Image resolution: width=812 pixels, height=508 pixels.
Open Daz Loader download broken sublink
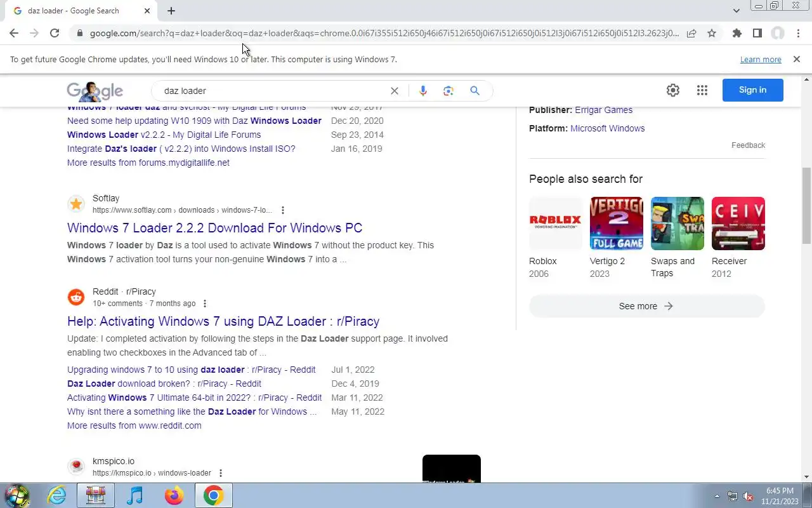pyautogui.click(x=164, y=384)
